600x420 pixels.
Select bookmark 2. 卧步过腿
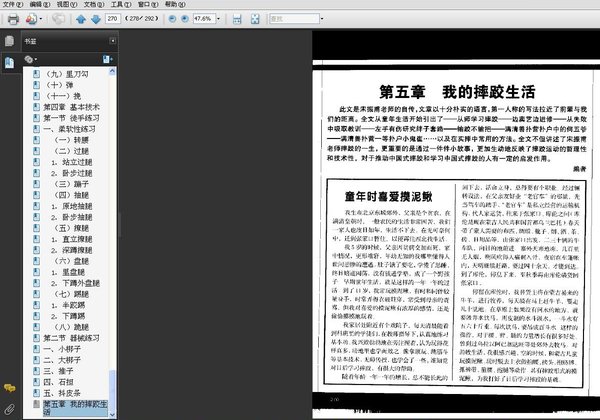pyautogui.click(x=72, y=173)
